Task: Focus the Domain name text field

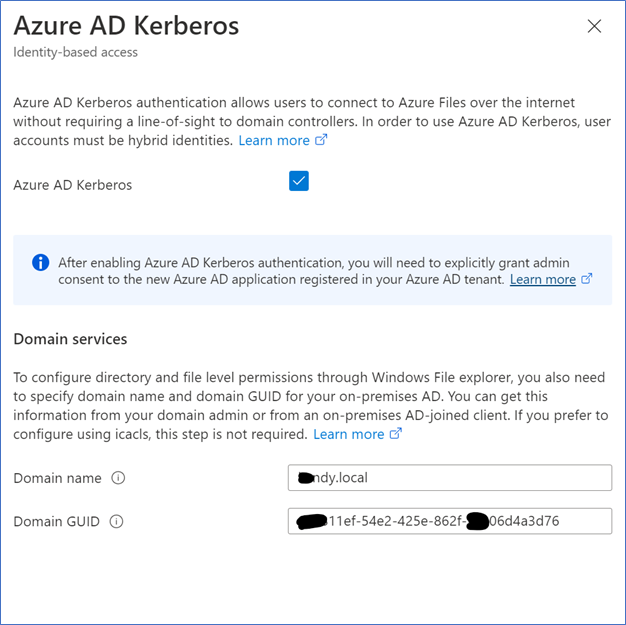Action: point(450,478)
